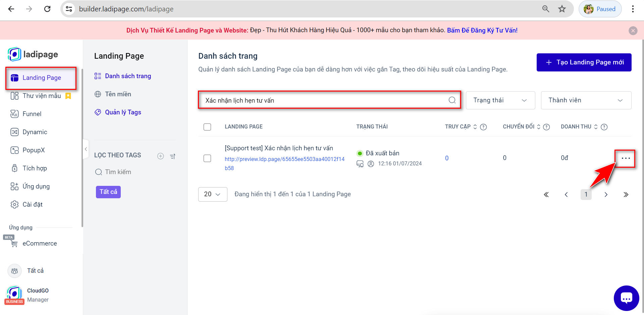Open the PopupX sidebar icon
The height and width of the screenshot is (315, 644).
coord(15,150)
